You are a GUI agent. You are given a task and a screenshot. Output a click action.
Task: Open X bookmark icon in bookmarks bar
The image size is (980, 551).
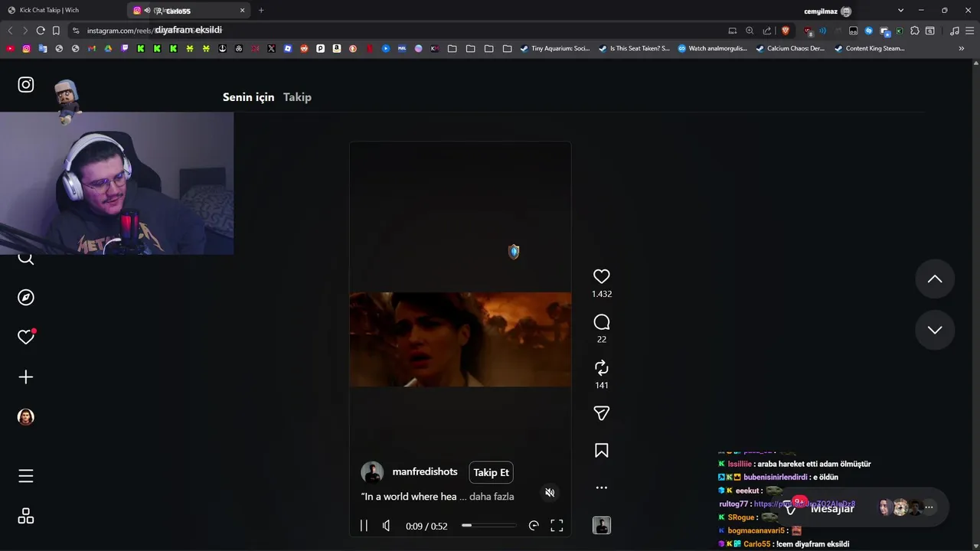[271, 48]
